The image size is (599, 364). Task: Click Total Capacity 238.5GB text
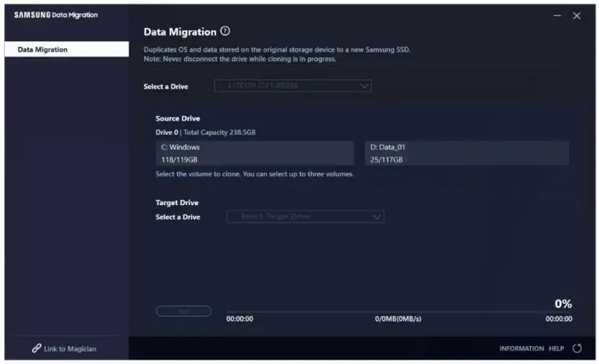click(220, 132)
